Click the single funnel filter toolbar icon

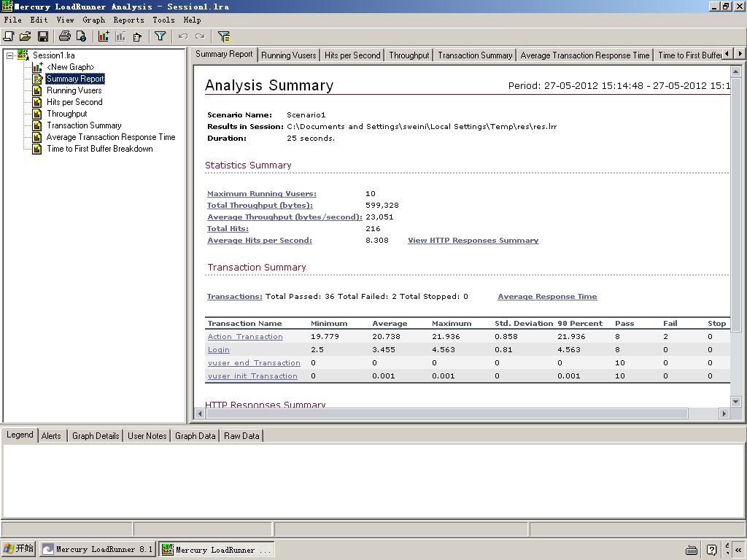pos(160,36)
